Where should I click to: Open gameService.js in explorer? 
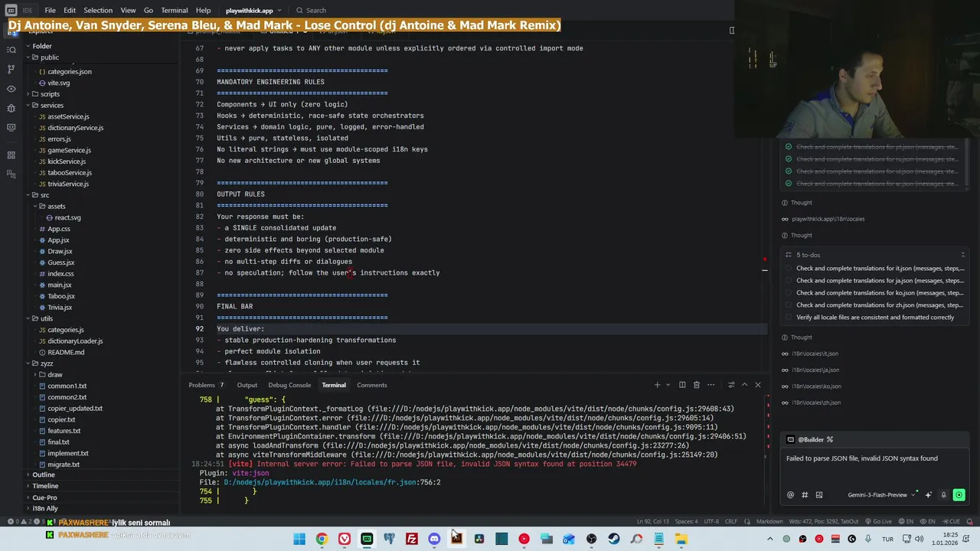tap(69, 150)
